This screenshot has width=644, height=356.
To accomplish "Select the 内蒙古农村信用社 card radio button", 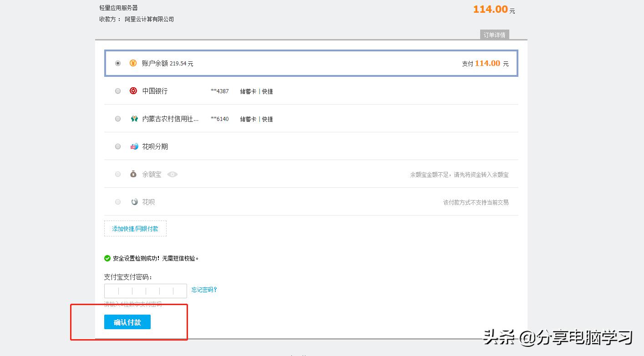I will [117, 118].
